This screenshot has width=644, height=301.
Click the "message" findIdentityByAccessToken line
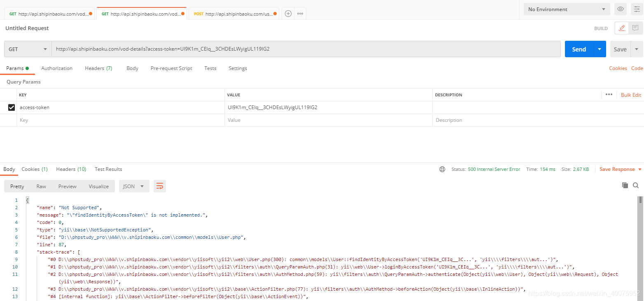[122, 215]
